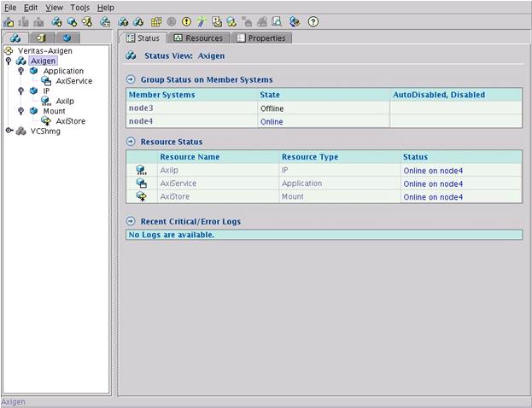Click the node3 member system cell
The height and width of the screenshot is (408, 532).
point(191,108)
